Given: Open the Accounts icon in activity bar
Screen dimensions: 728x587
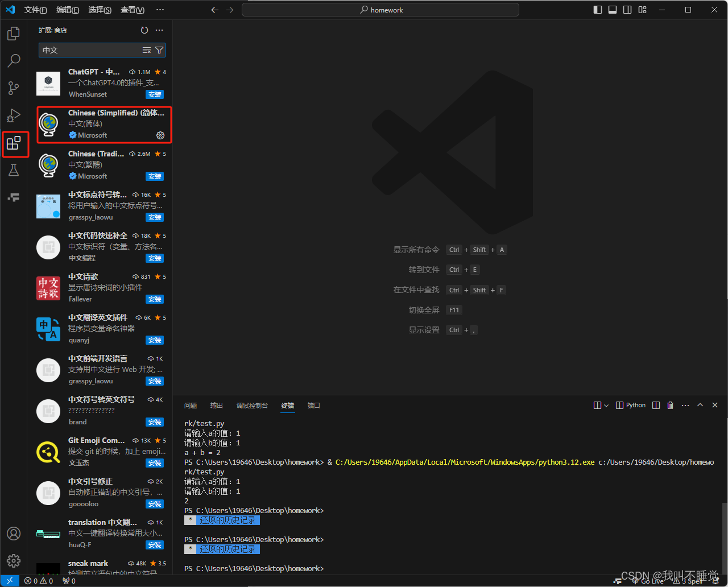Looking at the screenshot, I should click(x=14, y=534).
